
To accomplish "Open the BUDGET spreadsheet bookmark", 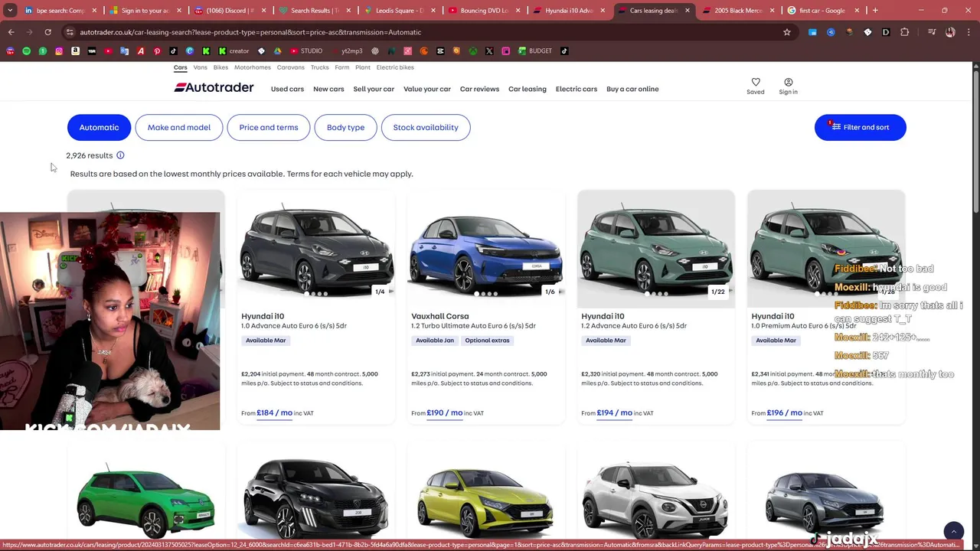I will 534,51.
